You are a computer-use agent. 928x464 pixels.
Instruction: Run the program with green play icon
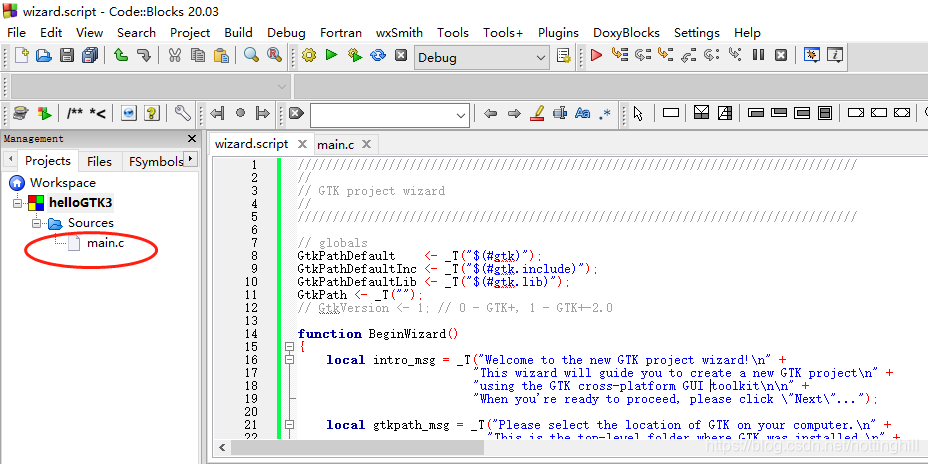pyautogui.click(x=331, y=55)
